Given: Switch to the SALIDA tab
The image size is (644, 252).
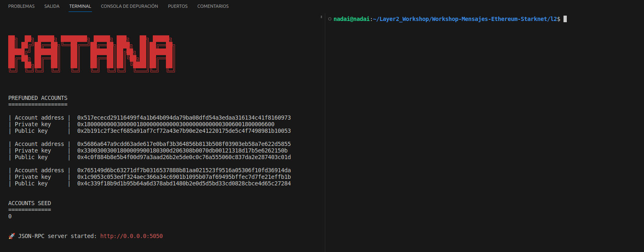Looking at the screenshot, I should [x=52, y=6].
